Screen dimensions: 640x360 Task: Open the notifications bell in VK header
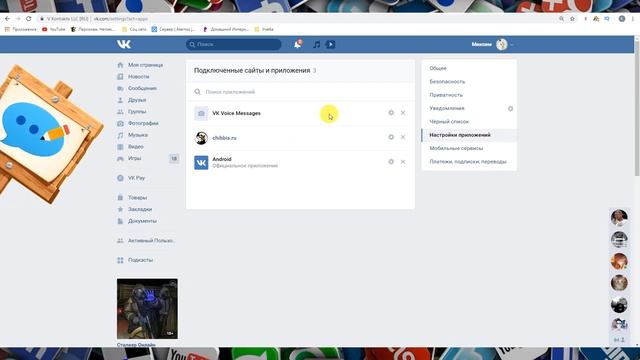click(298, 44)
